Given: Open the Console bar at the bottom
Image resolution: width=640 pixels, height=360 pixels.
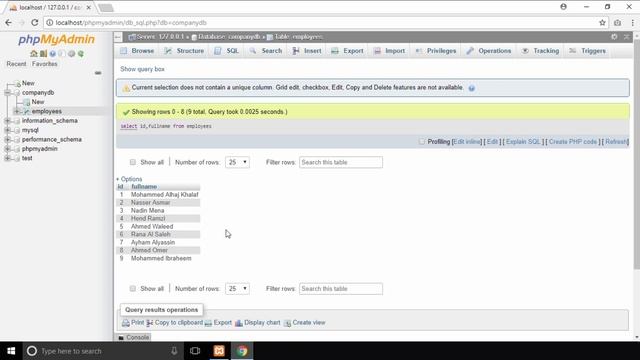Looking at the screenshot, I should pyautogui.click(x=134, y=338).
